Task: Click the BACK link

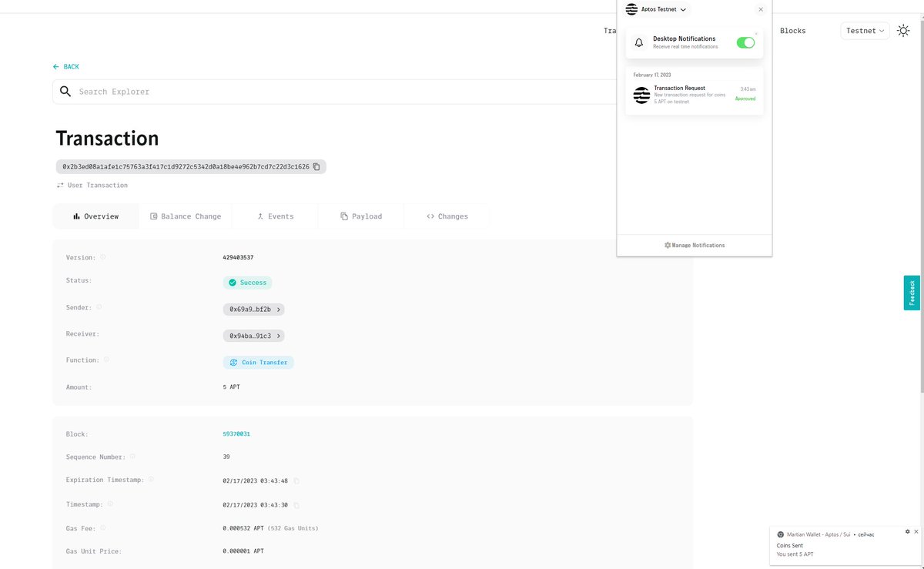Action: pyautogui.click(x=66, y=67)
